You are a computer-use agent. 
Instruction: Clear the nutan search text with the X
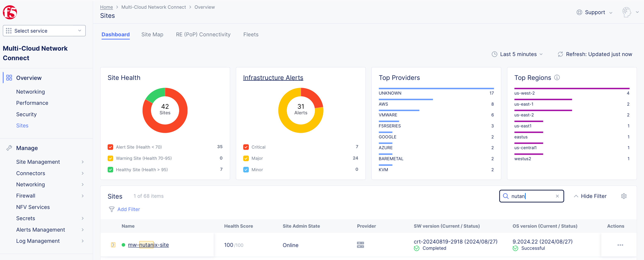tap(557, 196)
